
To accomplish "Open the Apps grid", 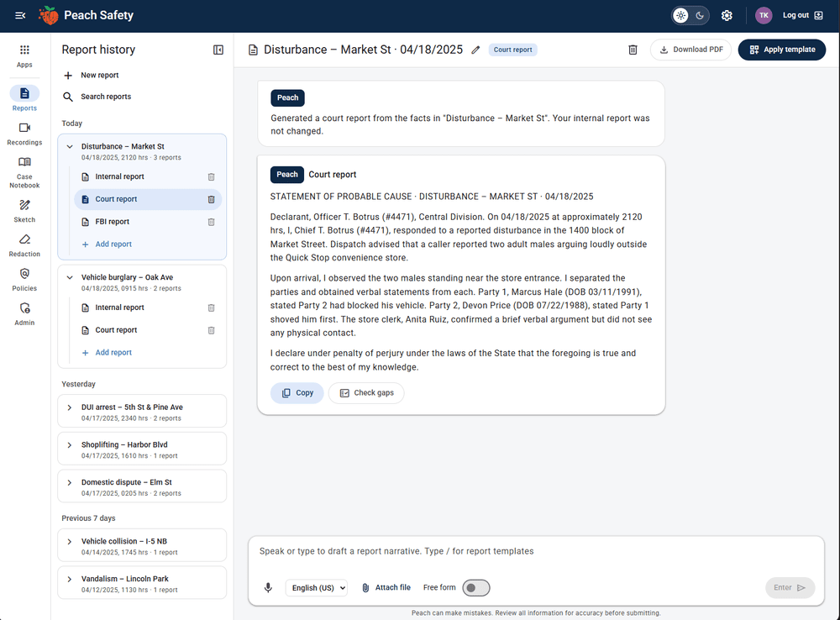I will (x=24, y=55).
